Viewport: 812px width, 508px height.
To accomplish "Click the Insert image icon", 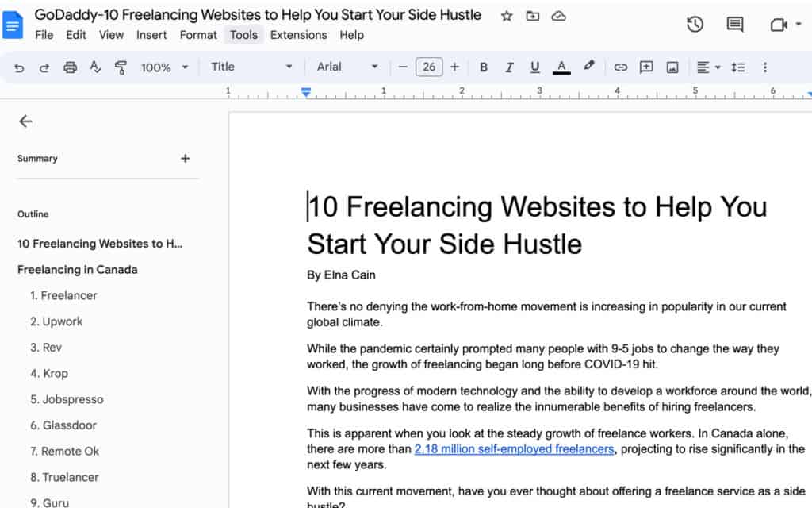I will (x=672, y=67).
